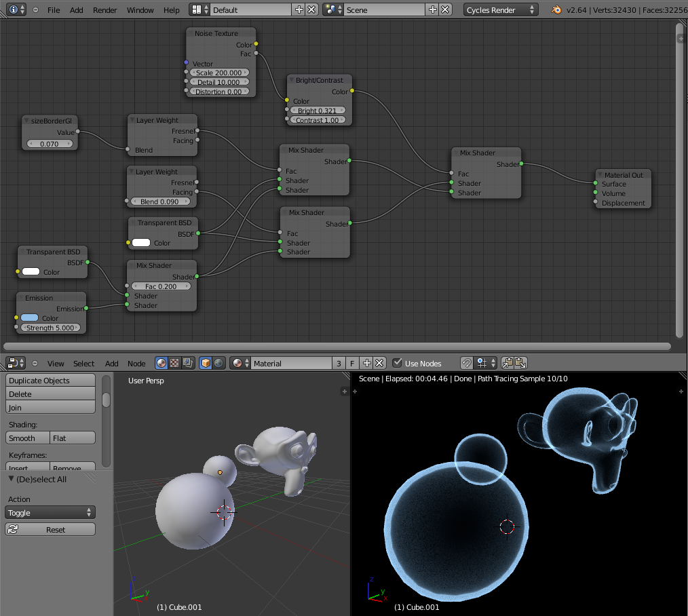Open Window menu
Viewport: 688px width, 616px height.
pos(140,9)
